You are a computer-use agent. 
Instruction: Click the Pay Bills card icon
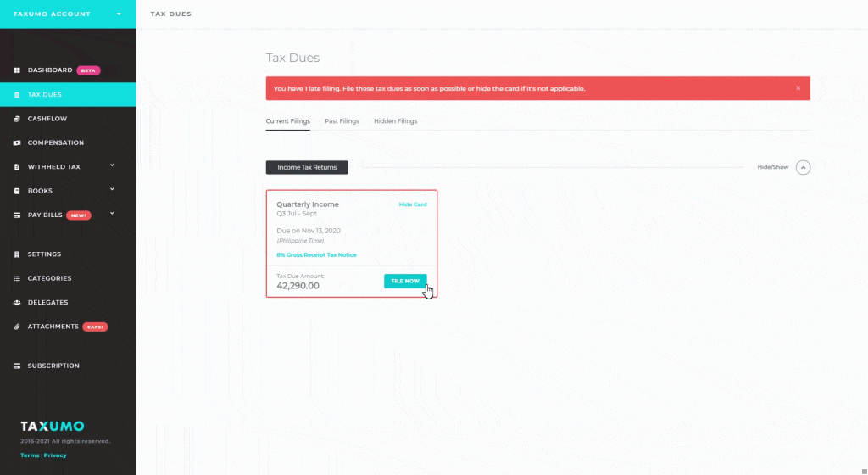[17, 215]
